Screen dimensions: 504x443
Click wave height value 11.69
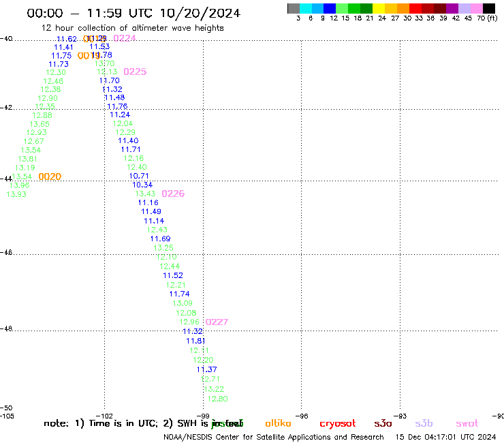tap(160, 239)
